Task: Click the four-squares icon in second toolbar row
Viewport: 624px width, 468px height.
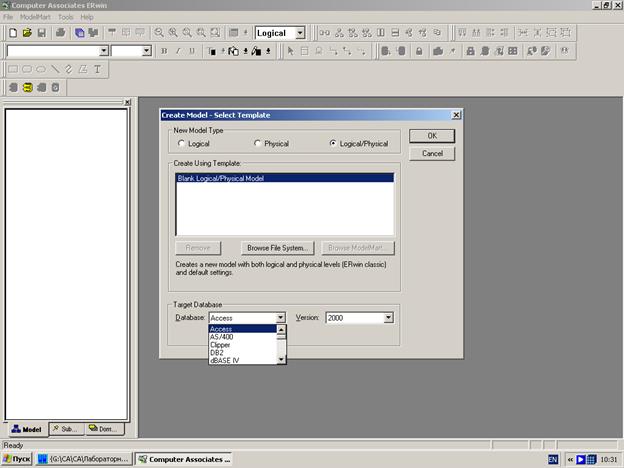Action: click(x=513, y=51)
